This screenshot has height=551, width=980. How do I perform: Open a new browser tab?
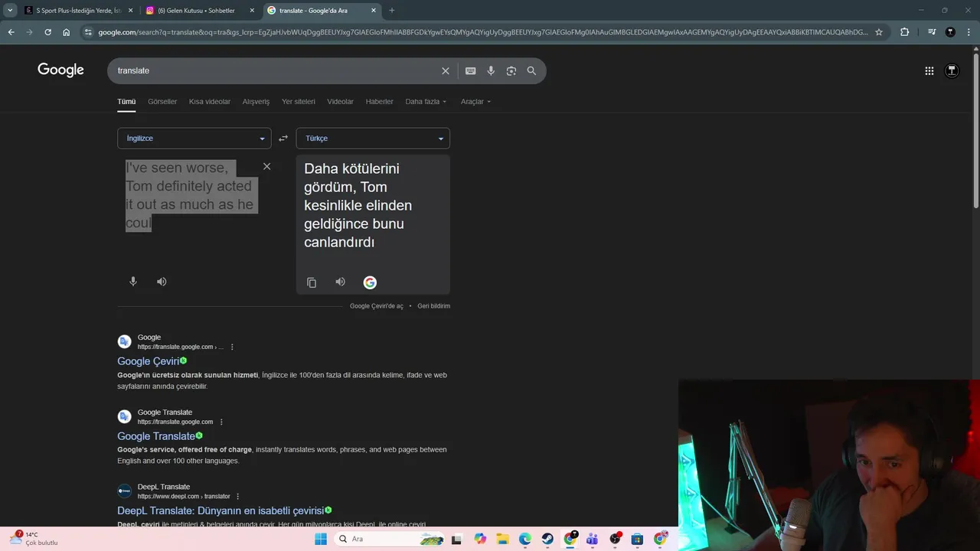click(x=391, y=11)
